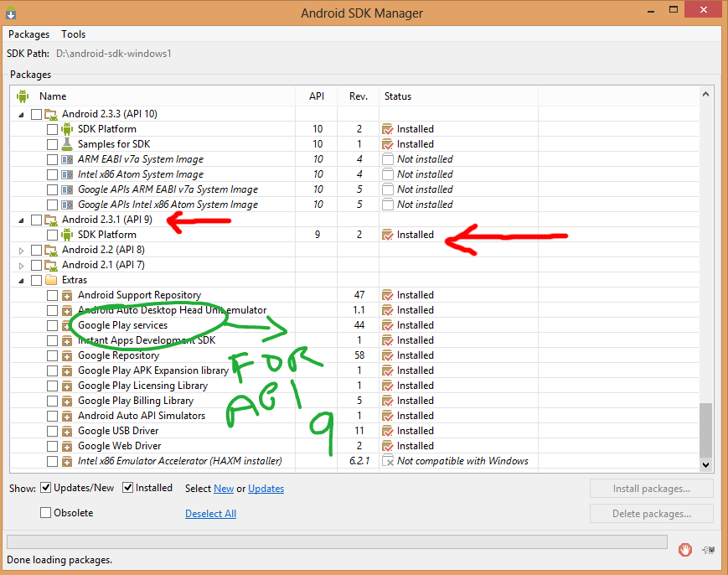
Task: Select the Google Play APK Expansion library row
Action: click(x=354, y=370)
